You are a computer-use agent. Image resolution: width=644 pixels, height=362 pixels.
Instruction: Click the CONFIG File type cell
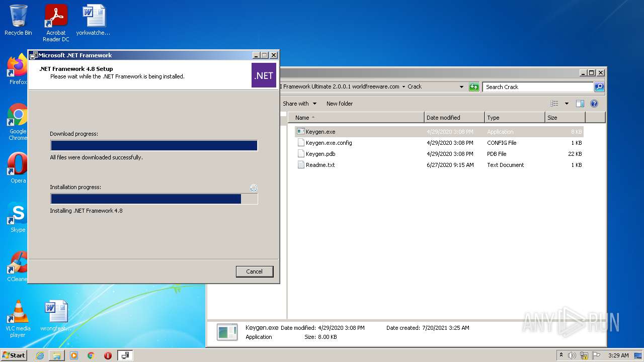coord(502,143)
